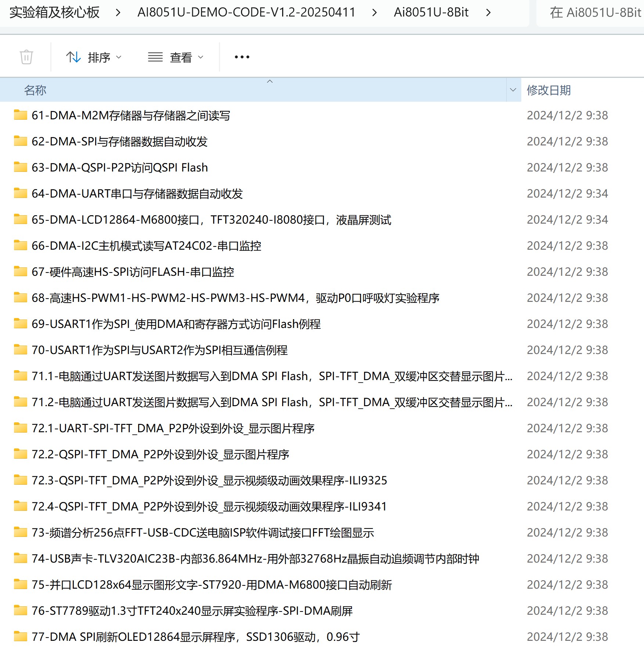Select folder icon of 74-USB声卡 row
The width and height of the screenshot is (644, 650).
[21, 558]
